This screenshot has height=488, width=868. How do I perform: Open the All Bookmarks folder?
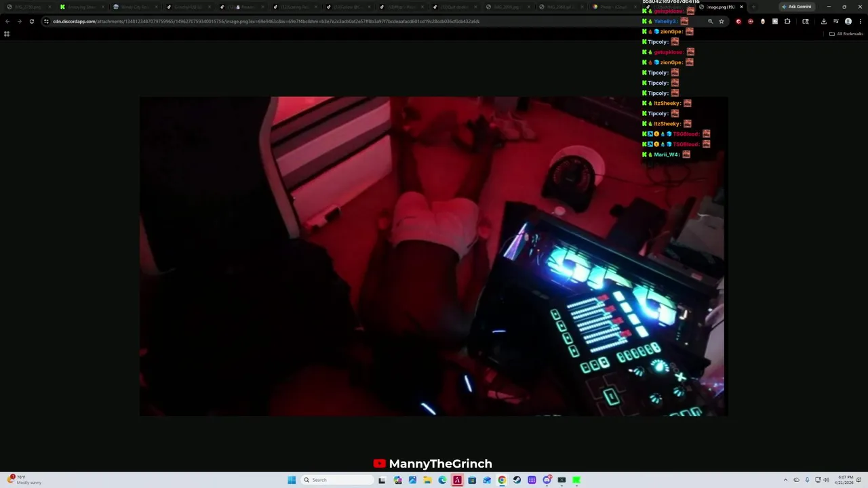tap(846, 33)
